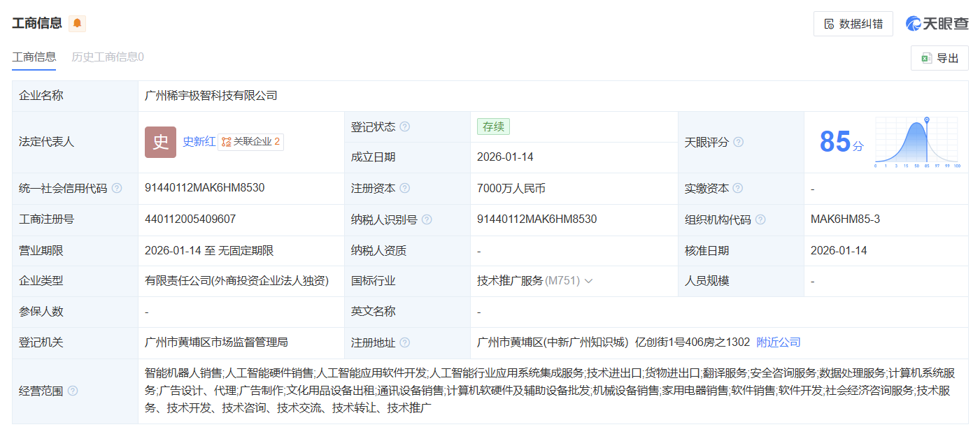Select the 工商信息 tab
Image resolution: width=980 pixels, height=434 pixels.
[34, 57]
